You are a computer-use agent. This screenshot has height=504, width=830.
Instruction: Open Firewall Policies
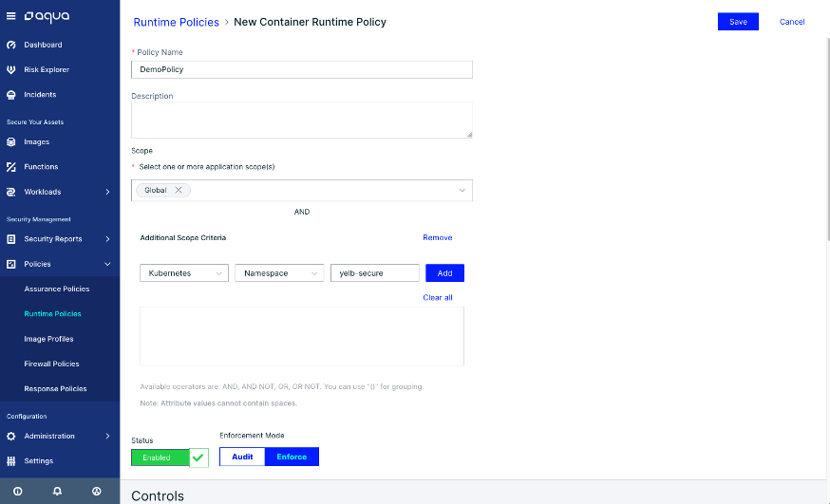click(51, 364)
